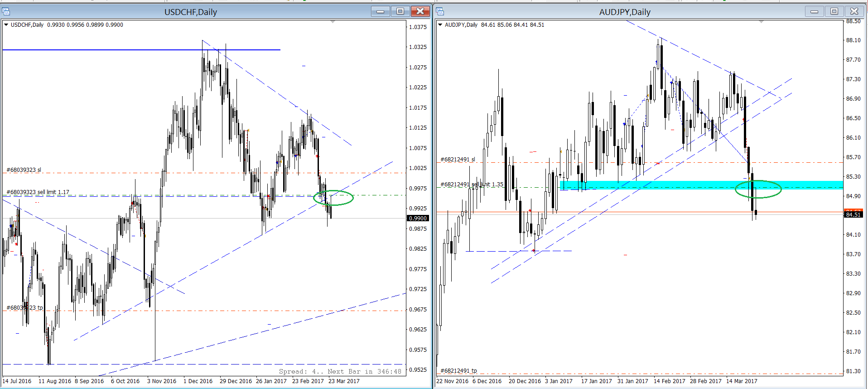Image resolution: width=868 pixels, height=389 pixels.
Task: Minimize the USDCHF,Daily chart window
Action: 381,11
